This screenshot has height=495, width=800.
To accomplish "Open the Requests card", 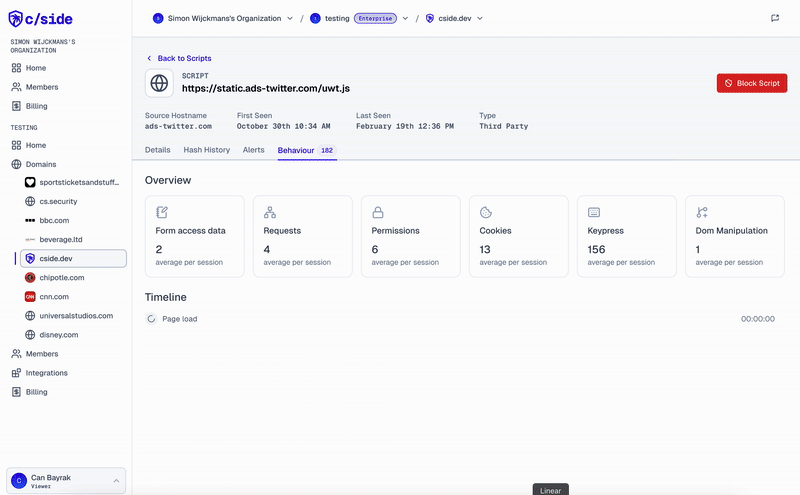I will (x=303, y=237).
